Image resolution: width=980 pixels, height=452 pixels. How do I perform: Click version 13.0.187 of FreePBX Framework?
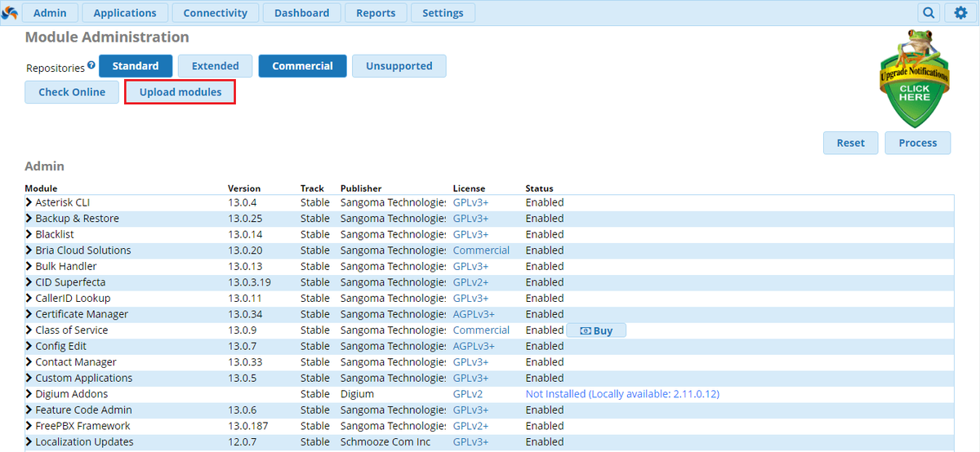pos(247,426)
